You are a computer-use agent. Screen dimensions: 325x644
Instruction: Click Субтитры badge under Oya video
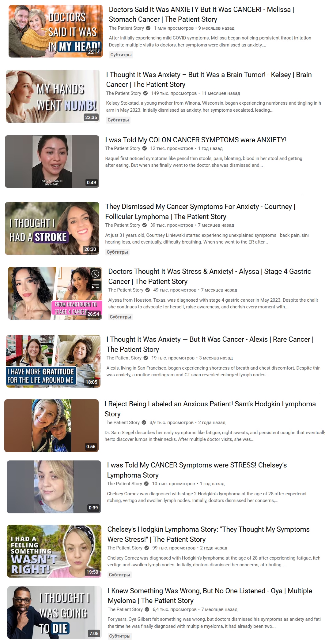[x=120, y=636]
